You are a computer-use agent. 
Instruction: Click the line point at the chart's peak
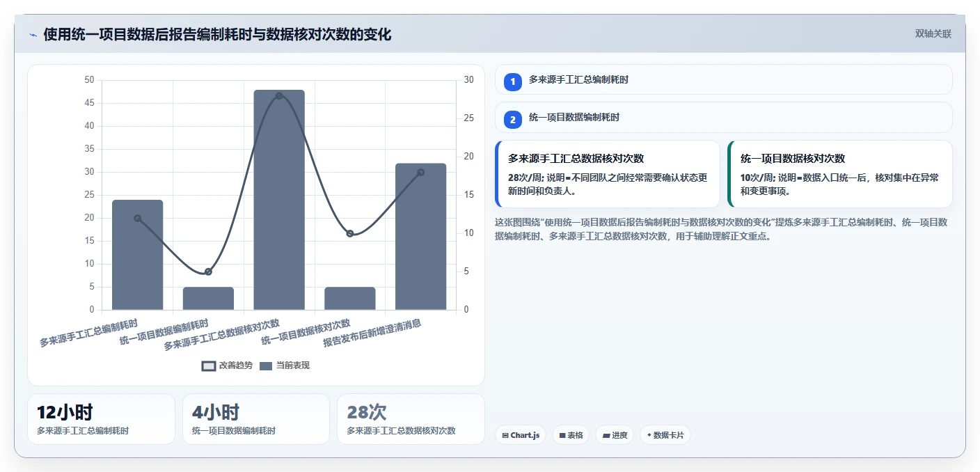[279, 95]
